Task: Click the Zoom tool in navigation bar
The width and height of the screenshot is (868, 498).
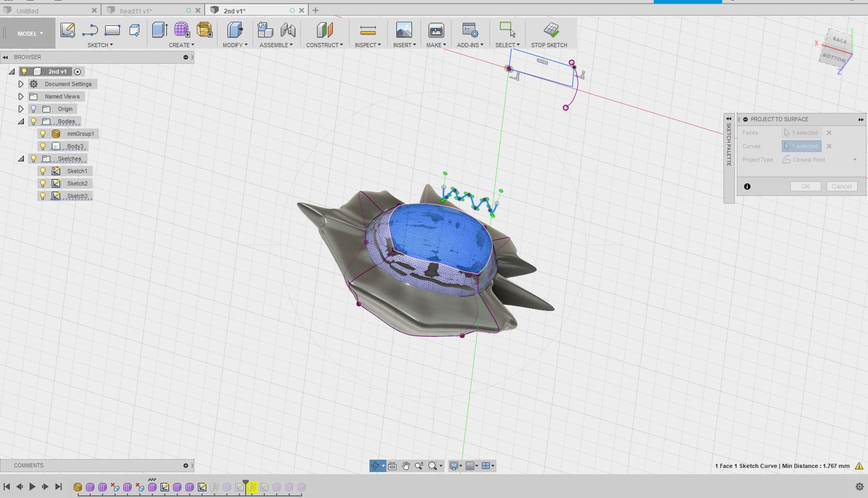Action: pyautogui.click(x=420, y=465)
